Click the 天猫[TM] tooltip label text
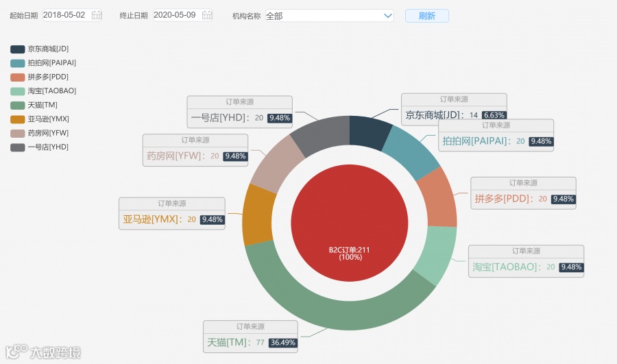 (227, 342)
